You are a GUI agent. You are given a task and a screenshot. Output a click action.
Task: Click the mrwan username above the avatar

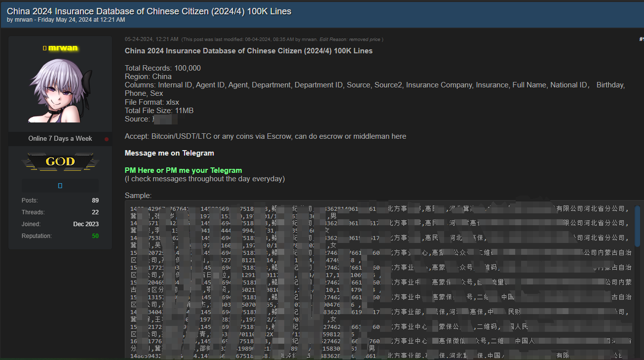(63, 48)
